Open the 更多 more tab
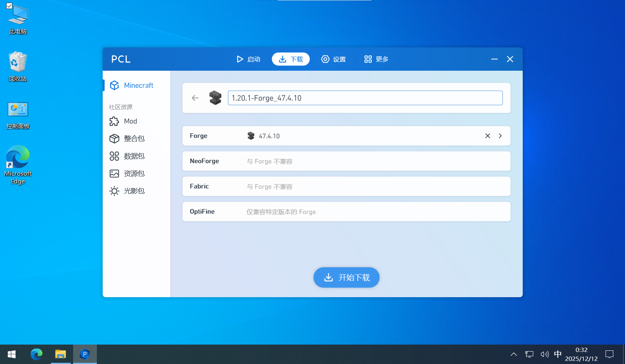This screenshot has width=625, height=364. [x=376, y=59]
